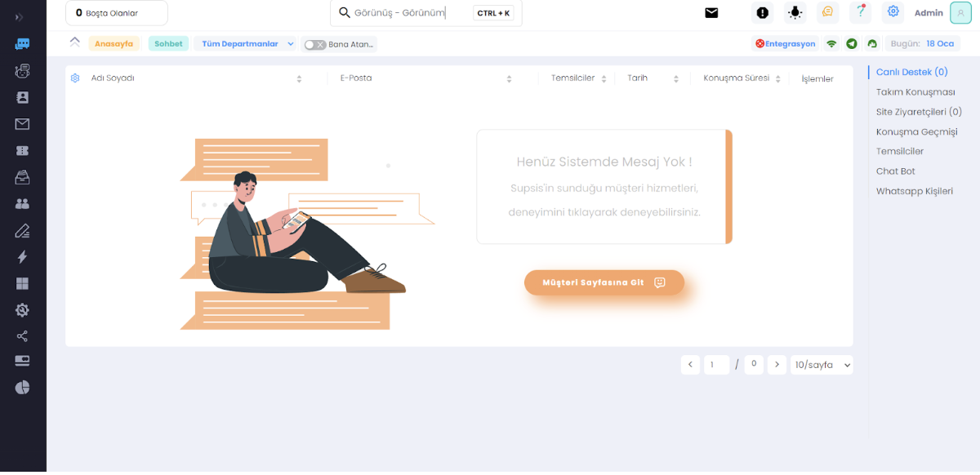
Task: Sort by E-Posta column arrows
Action: [509, 79]
